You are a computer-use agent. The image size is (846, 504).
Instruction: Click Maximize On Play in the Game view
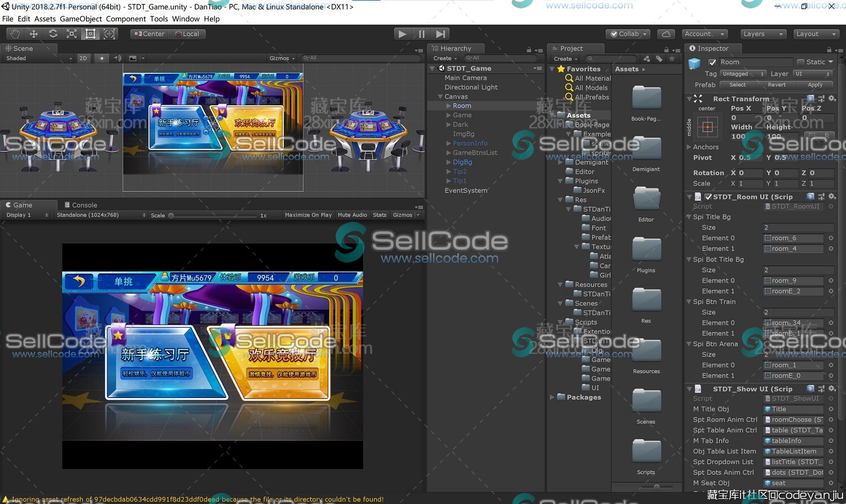pyautogui.click(x=308, y=215)
